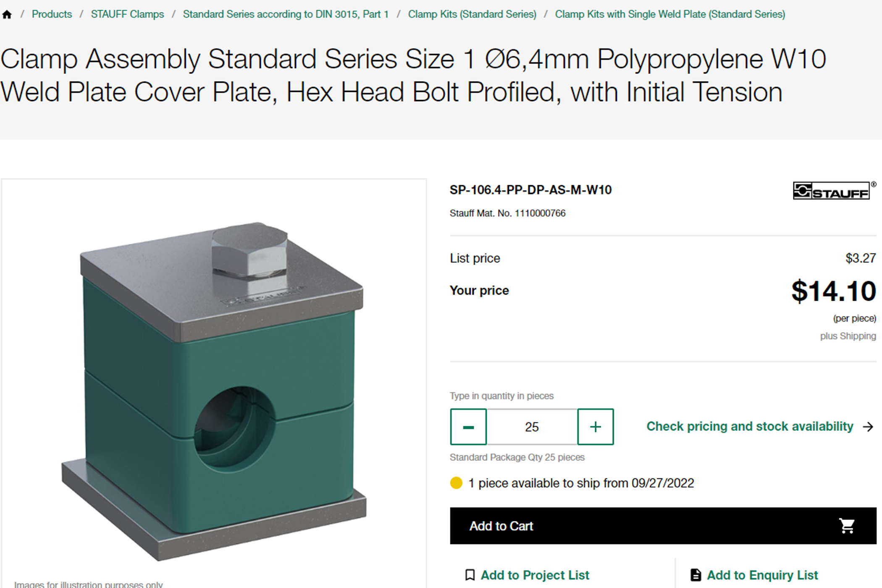Click the yellow availability status dot
This screenshot has width=882, height=588.
coord(456,483)
